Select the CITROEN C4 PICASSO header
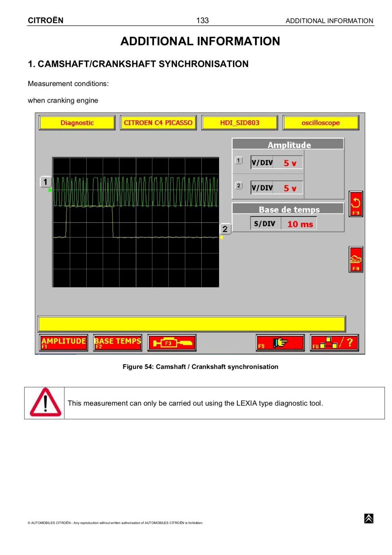 click(158, 123)
